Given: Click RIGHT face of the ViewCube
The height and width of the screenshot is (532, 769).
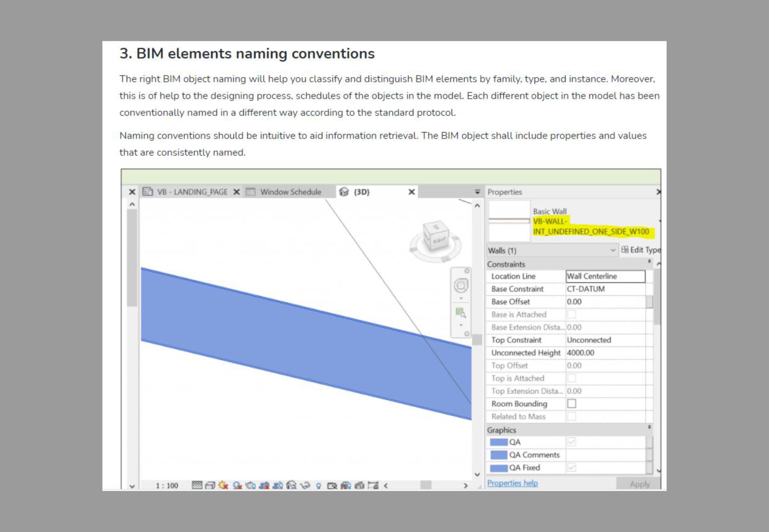Looking at the screenshot, I should point(439,241).
